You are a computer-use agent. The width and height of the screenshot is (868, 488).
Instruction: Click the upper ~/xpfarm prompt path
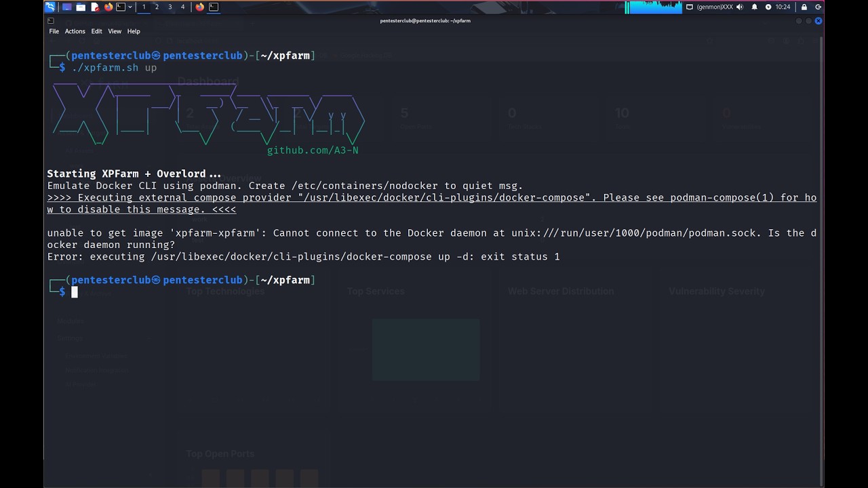[x=285, y=56]
